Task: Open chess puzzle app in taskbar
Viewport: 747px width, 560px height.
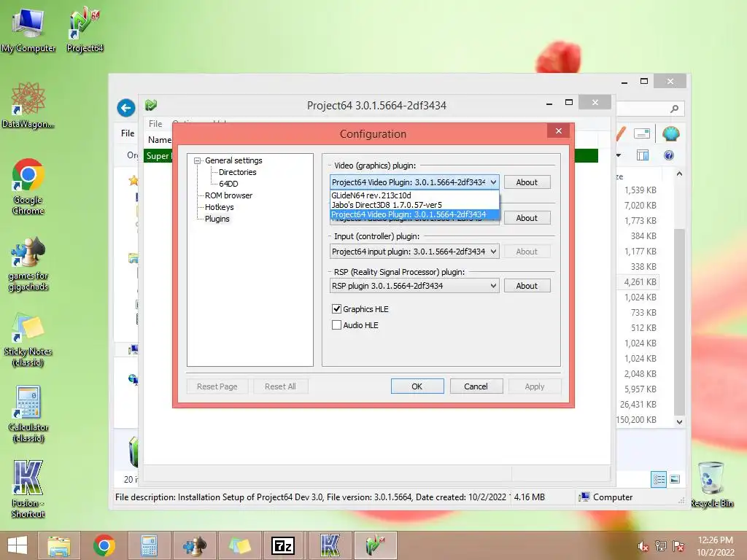Action: [194, 545]
